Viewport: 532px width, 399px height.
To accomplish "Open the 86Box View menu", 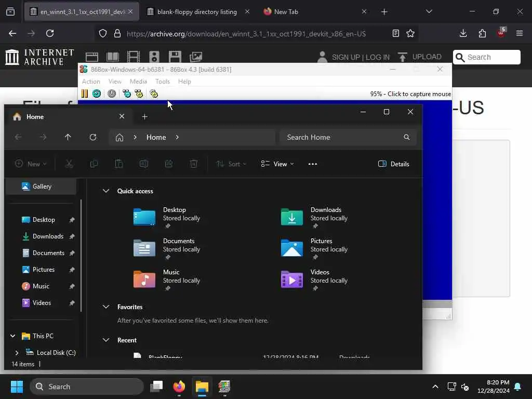I will pos(115,82).
